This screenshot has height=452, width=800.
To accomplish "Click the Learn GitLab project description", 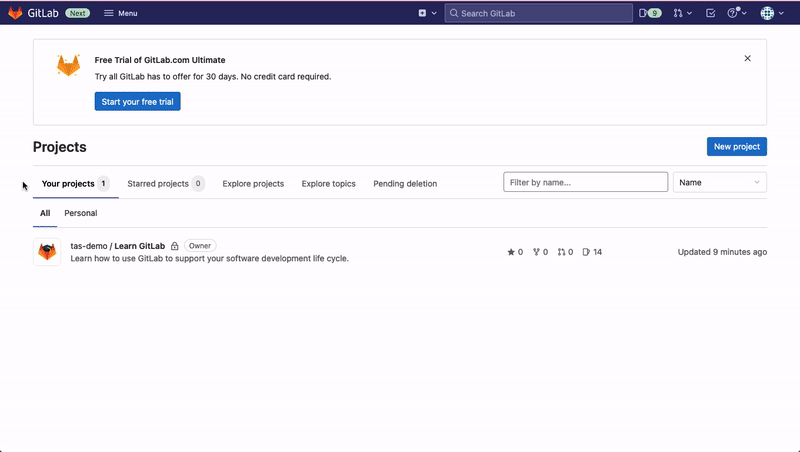I will (209, 259).
